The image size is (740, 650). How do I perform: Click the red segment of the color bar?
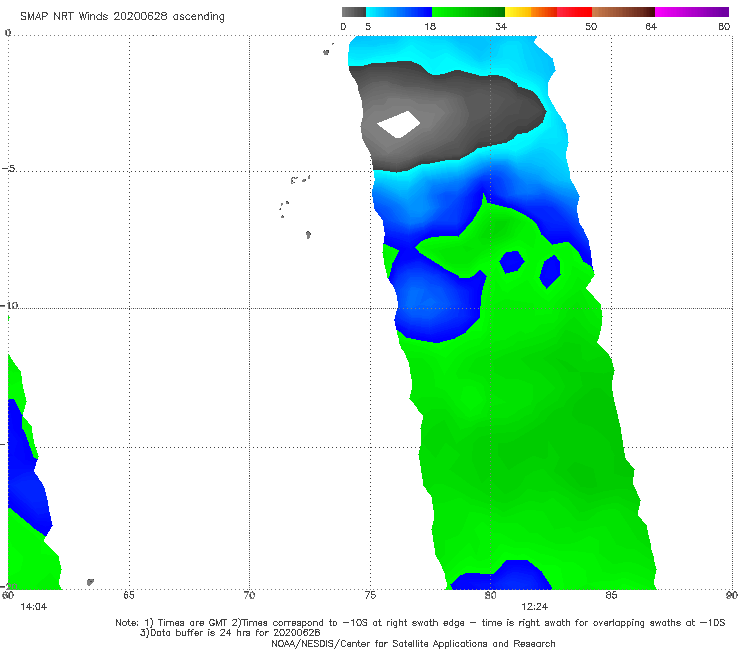coord(574,12)
